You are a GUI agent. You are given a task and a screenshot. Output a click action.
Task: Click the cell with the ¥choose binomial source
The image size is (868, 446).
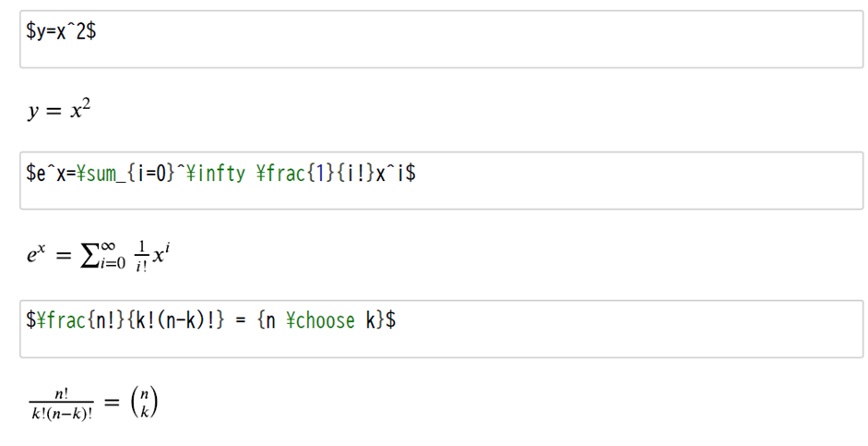[x=441, y=329]
